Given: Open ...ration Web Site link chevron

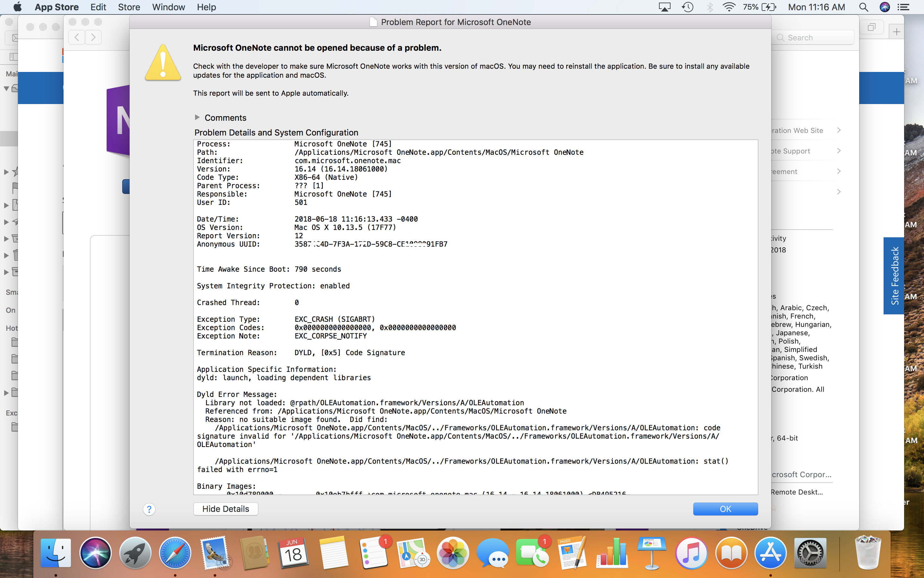Looking at the screenshot, I should pyautogui.click(x=839, y=130).
